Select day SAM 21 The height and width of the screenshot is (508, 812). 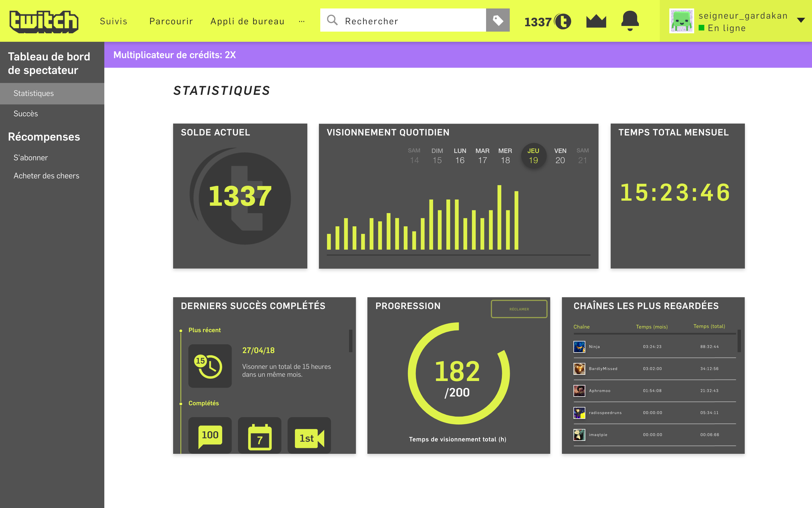(x=582, y=156)
